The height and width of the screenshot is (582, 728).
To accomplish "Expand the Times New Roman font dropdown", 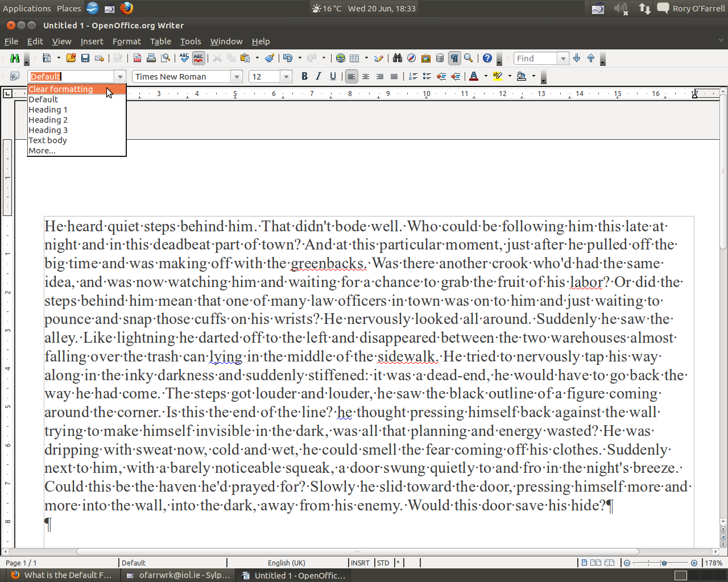I will click(x=237, y=76).
